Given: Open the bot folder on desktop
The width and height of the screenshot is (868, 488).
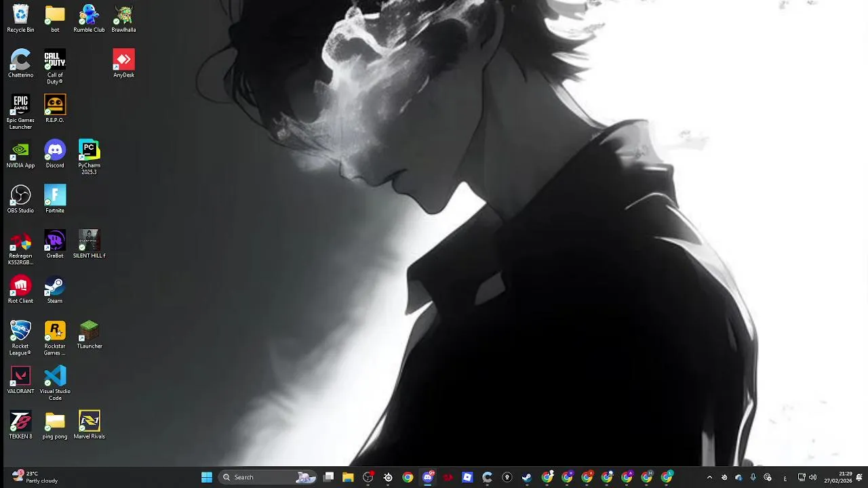Looking at the screenshot, I should coord(55,19).
